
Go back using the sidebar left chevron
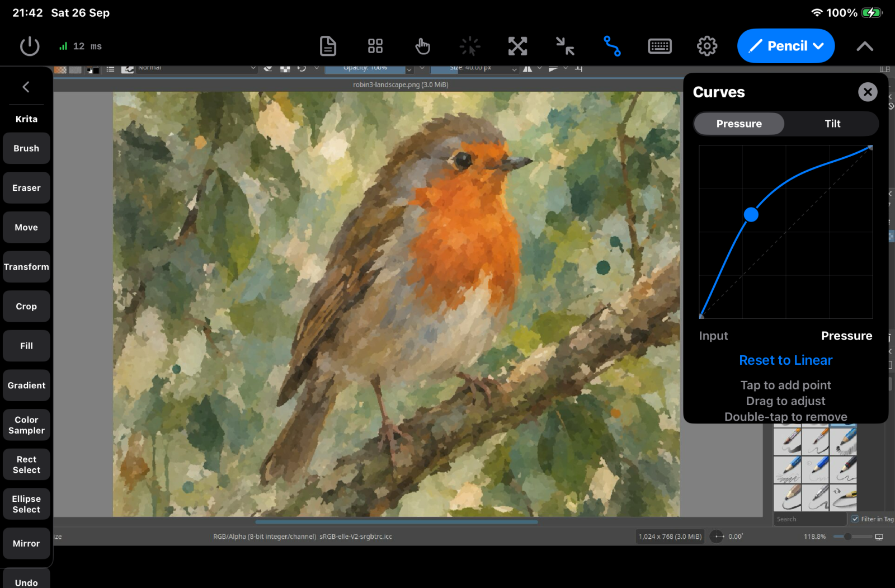pyautogui.click(x=26, y=87)
